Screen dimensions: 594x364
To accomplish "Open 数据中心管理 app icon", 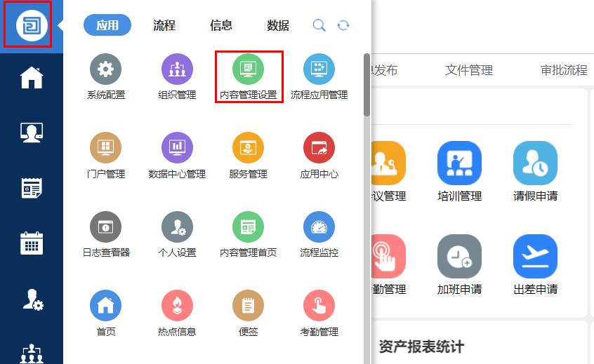I will pos(177,148).
